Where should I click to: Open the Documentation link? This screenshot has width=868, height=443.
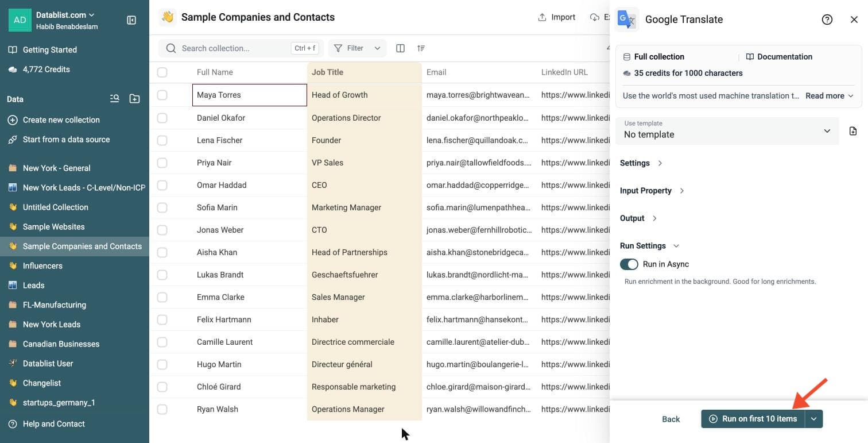[x=779, y=57]
